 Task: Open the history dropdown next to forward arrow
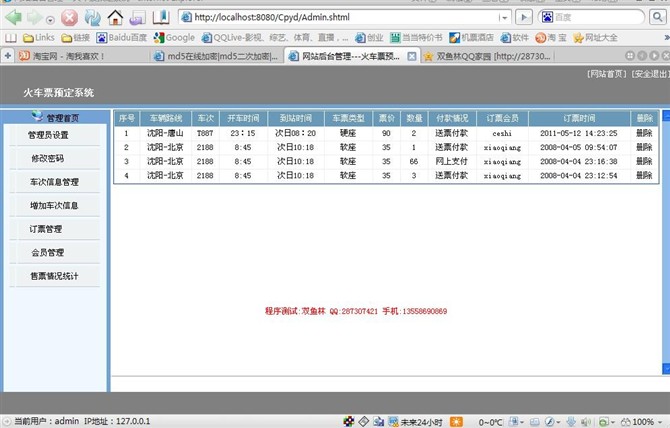[x=50, y=20]
